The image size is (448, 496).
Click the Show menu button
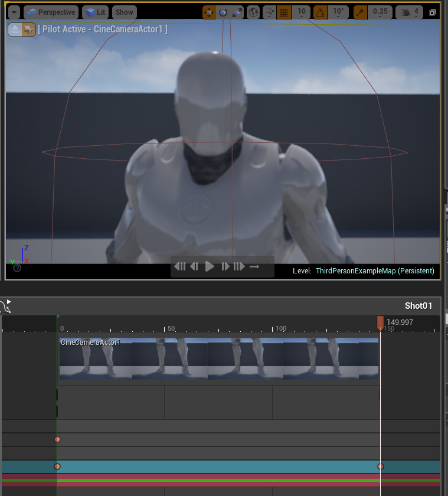click(125, 12)
